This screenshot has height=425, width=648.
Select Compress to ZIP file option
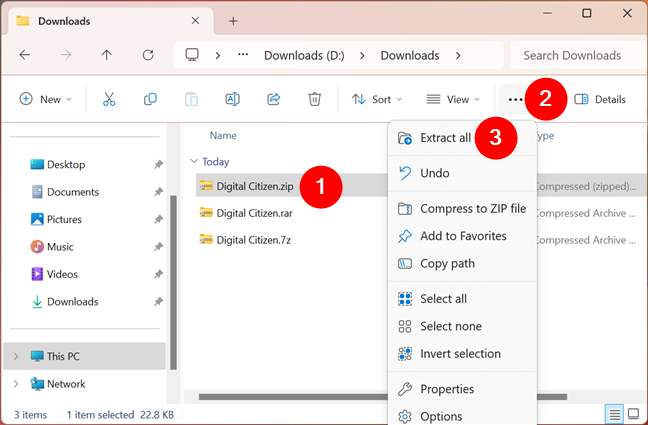(x=472, y=208)
